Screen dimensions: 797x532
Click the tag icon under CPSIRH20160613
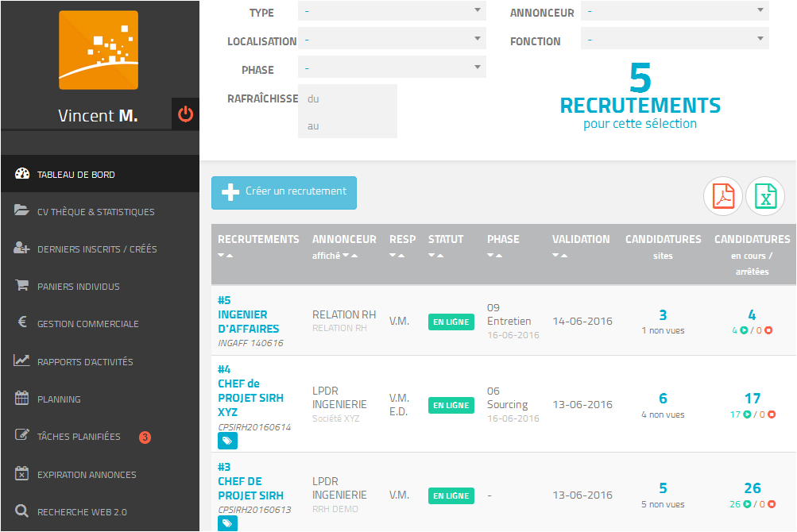[x=228, y=523]
